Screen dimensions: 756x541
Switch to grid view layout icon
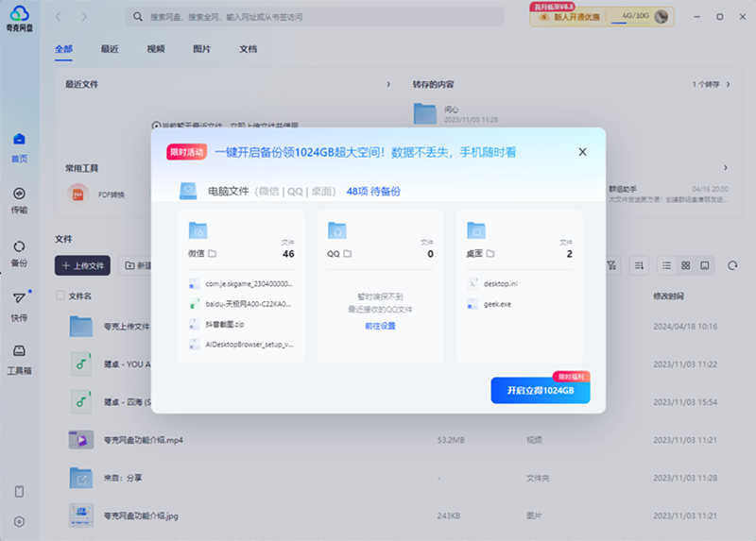point(686,266)
